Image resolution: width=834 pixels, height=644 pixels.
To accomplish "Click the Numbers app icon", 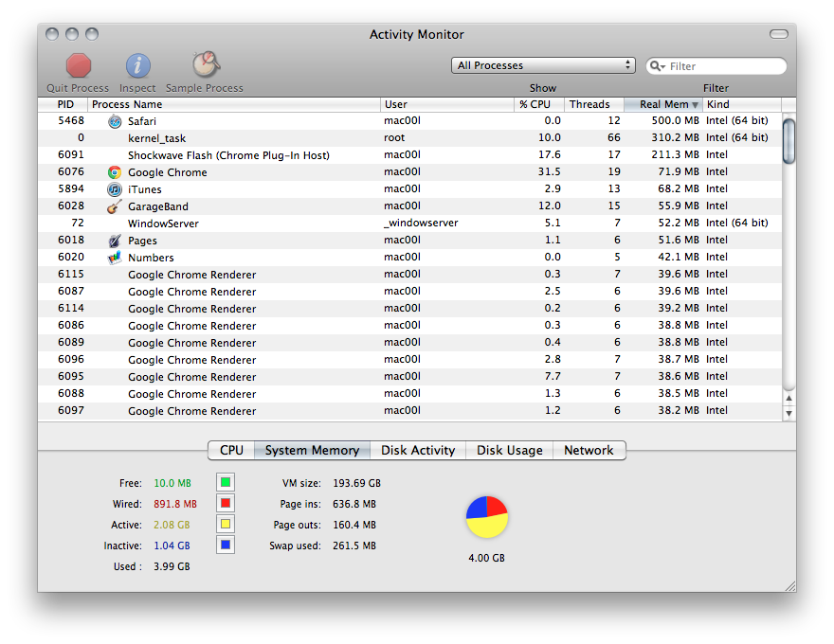I will click(115, 258).
